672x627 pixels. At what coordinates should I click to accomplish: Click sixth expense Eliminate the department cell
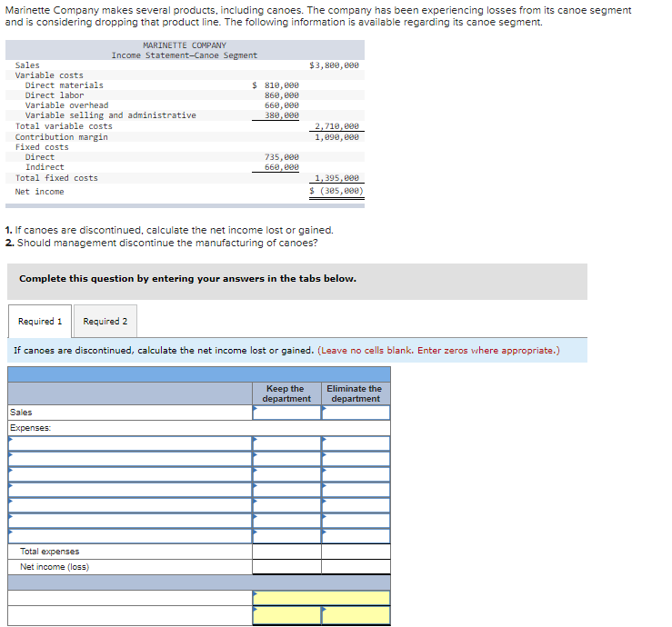[356, 521]
